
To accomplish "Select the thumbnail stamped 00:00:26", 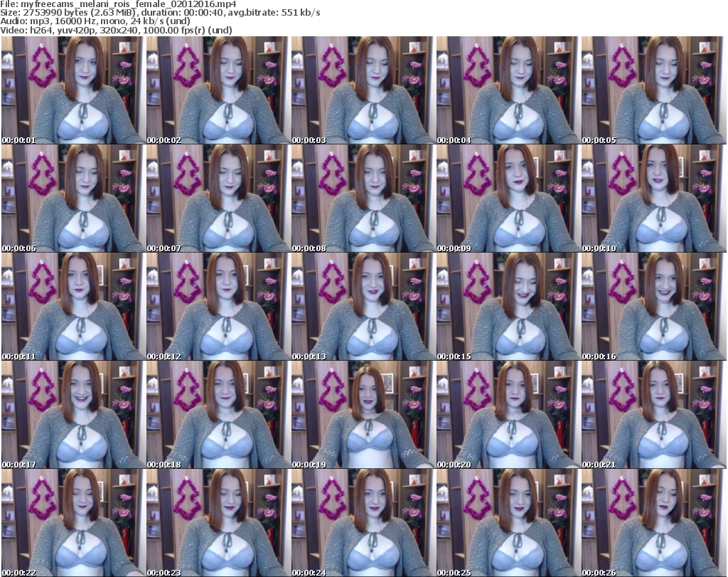I will click(x=653, y=523).
